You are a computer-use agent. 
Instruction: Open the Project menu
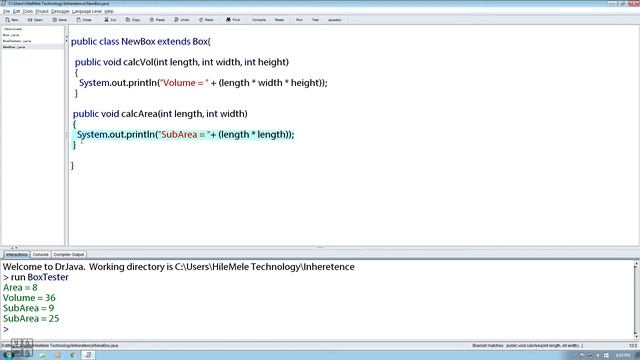[42, 11]
